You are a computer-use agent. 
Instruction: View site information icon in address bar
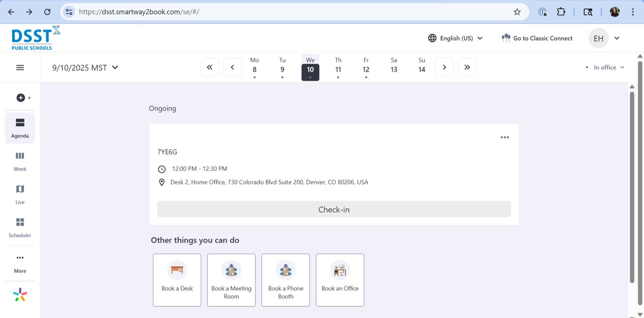pos(69,12)
